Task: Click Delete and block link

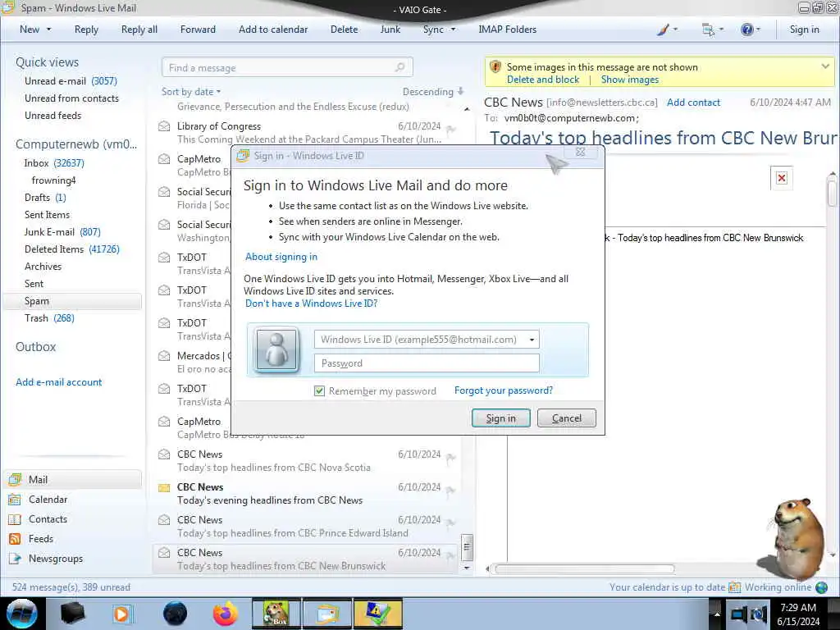Action: (x=543, y=80)
